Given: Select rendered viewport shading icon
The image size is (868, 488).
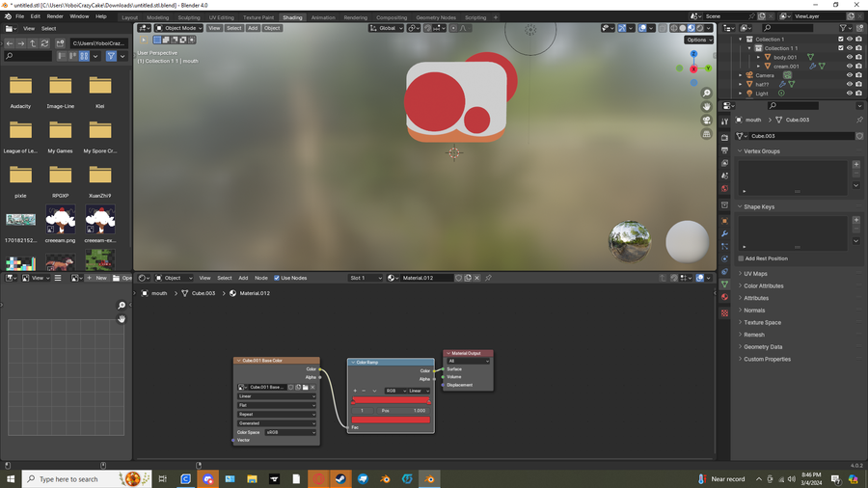Looking at the screenshot, I should [x=700, y=28].
